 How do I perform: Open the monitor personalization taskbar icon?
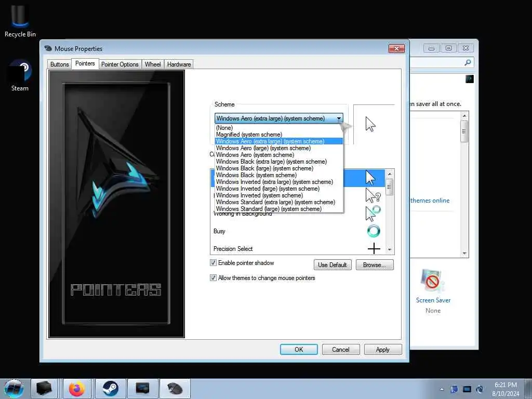click(142, 389)
